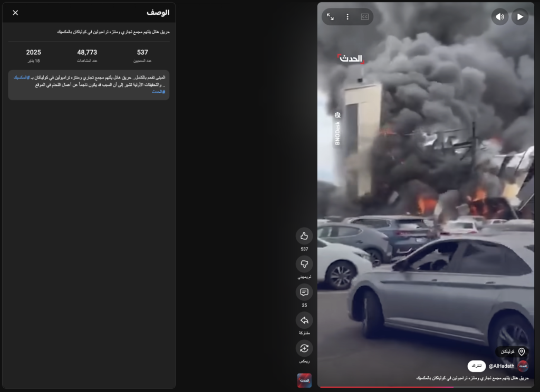Play the Shorts video
540x392 pixels.
pyautogui.click(x=520, y=17)
